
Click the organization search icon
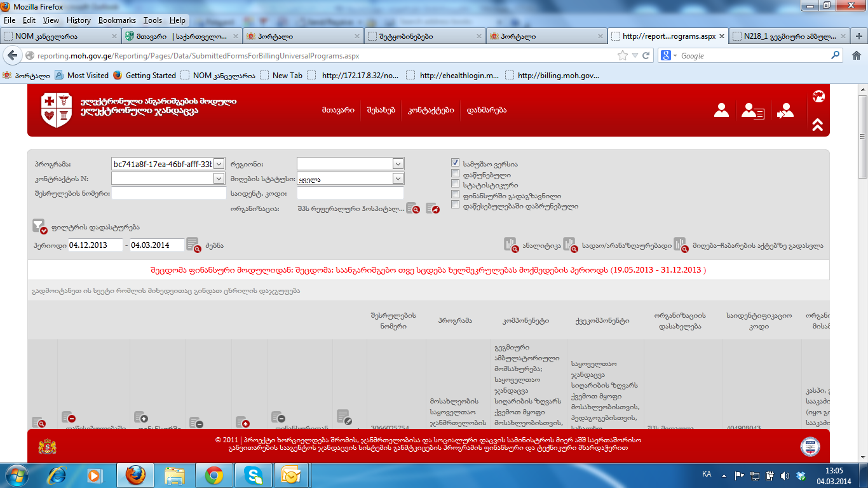413,208
